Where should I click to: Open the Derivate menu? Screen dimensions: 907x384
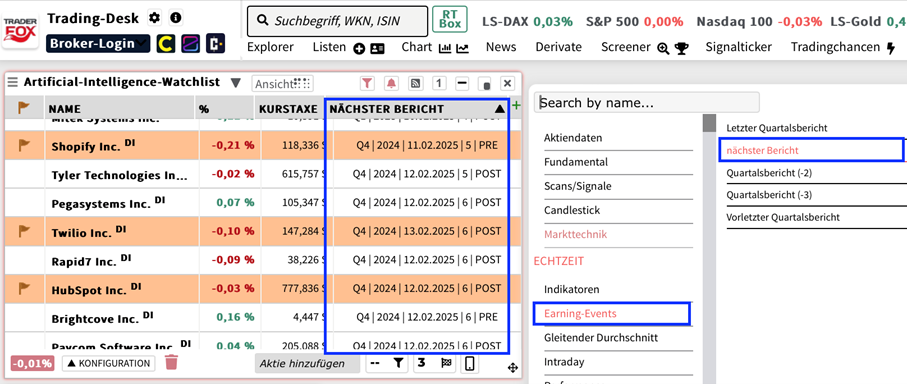click(x=559, y=47)
